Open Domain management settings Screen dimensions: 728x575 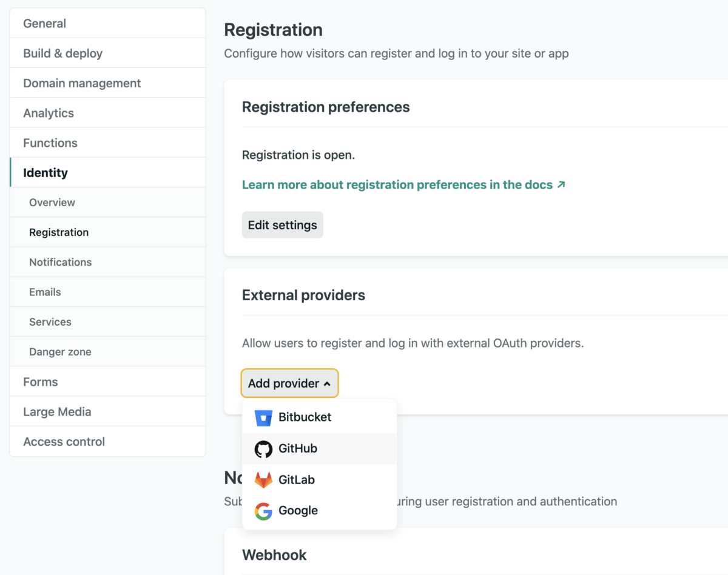[x=82, y=83]
